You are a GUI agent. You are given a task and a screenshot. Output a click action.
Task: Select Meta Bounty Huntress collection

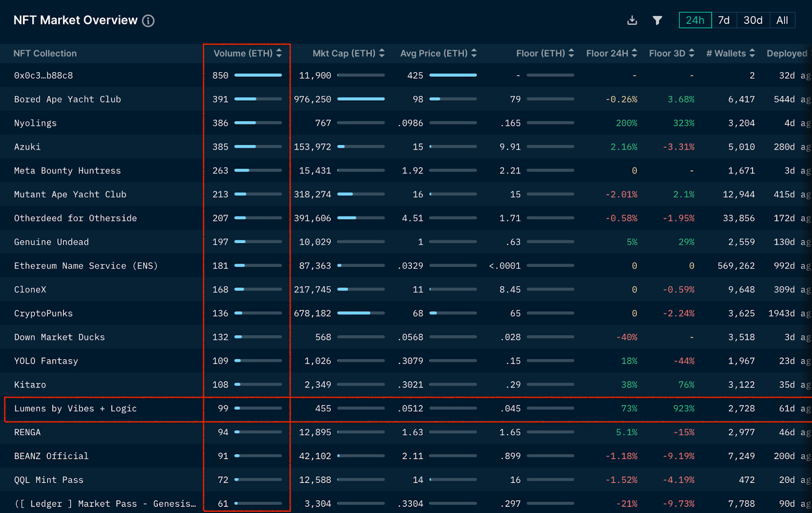pos(67,171)
